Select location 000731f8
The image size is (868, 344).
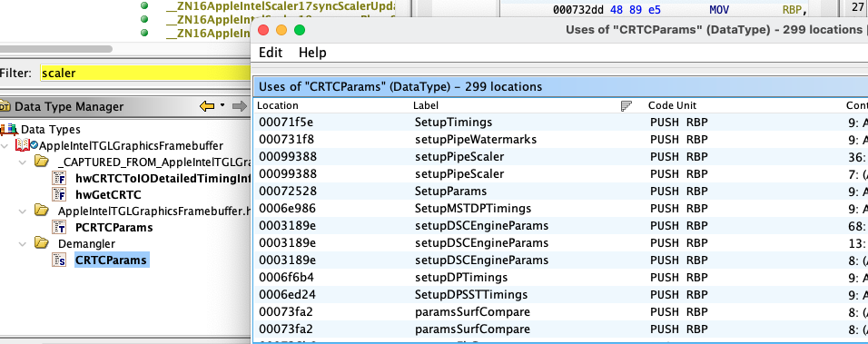coord(286,140)
